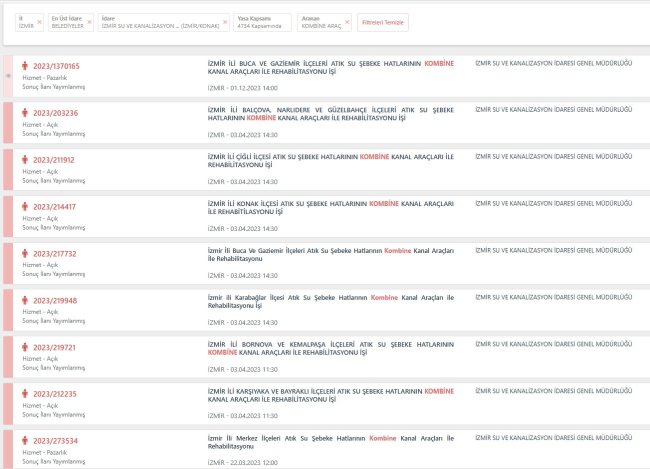Click person icon beside tender 2023/211912
650x469 pixels.
25,159
